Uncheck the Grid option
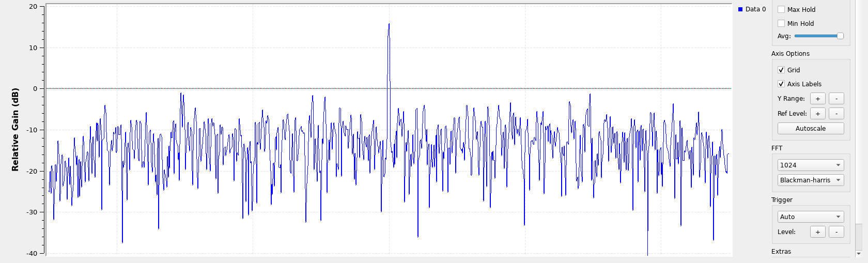This screenshot has width=868, height=263. [x=781, y=70]
